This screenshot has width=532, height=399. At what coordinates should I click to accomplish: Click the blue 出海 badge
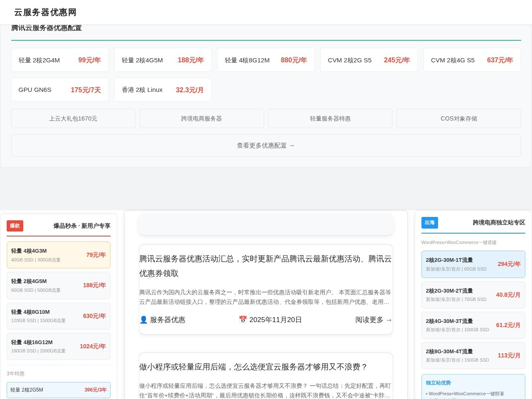click(430, 223)
